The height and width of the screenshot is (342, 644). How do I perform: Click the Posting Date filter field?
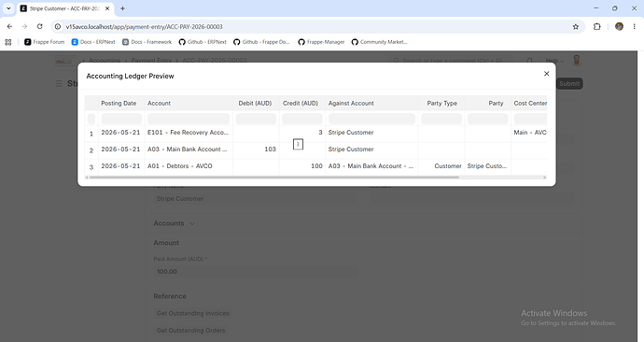coord(121,119)
